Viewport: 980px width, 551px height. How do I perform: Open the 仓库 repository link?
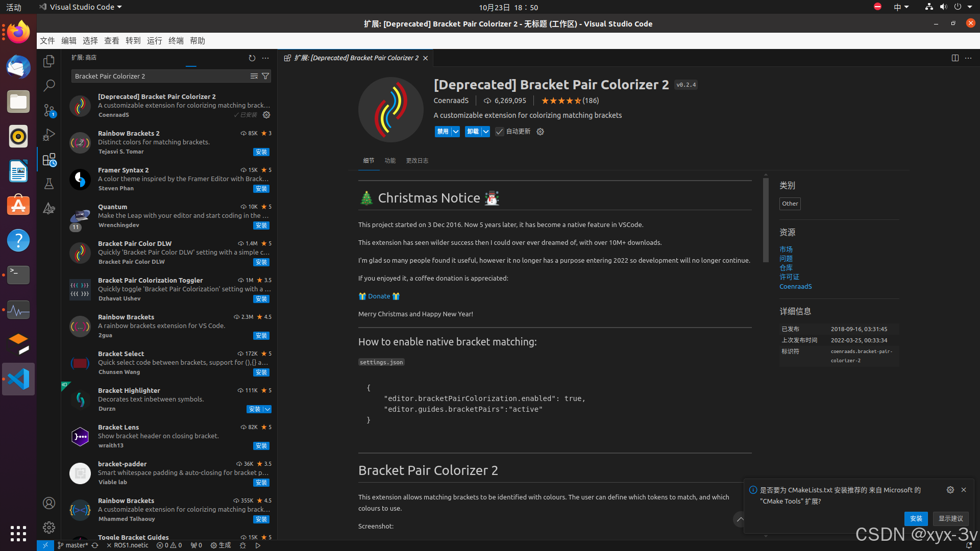[x=786, y=268]
